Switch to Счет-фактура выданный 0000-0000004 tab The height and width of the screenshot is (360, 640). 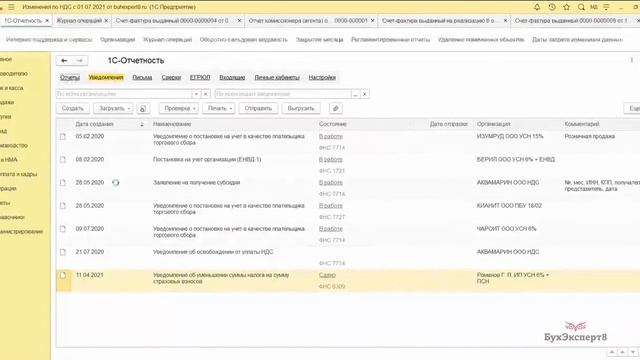coord(172,20)
